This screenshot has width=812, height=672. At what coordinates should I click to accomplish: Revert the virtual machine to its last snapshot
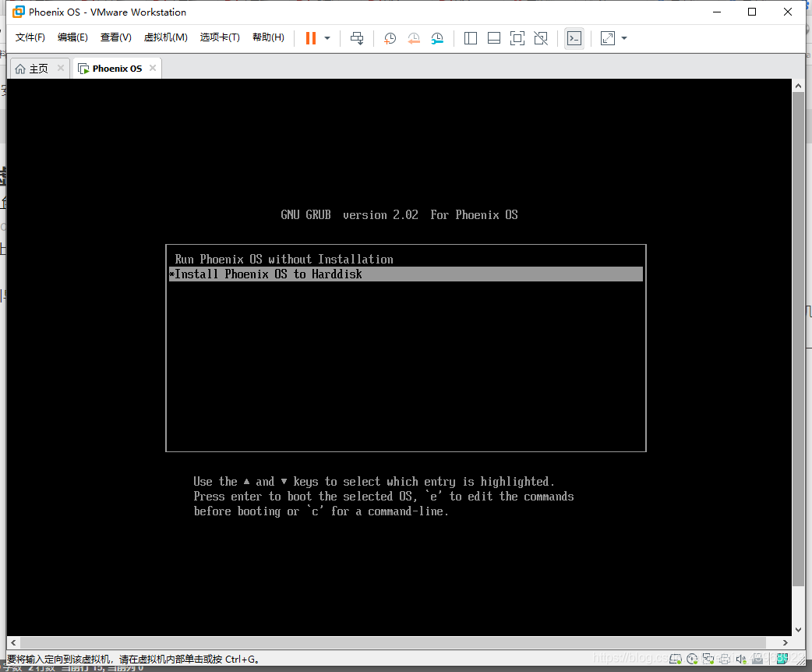(413, 38)
